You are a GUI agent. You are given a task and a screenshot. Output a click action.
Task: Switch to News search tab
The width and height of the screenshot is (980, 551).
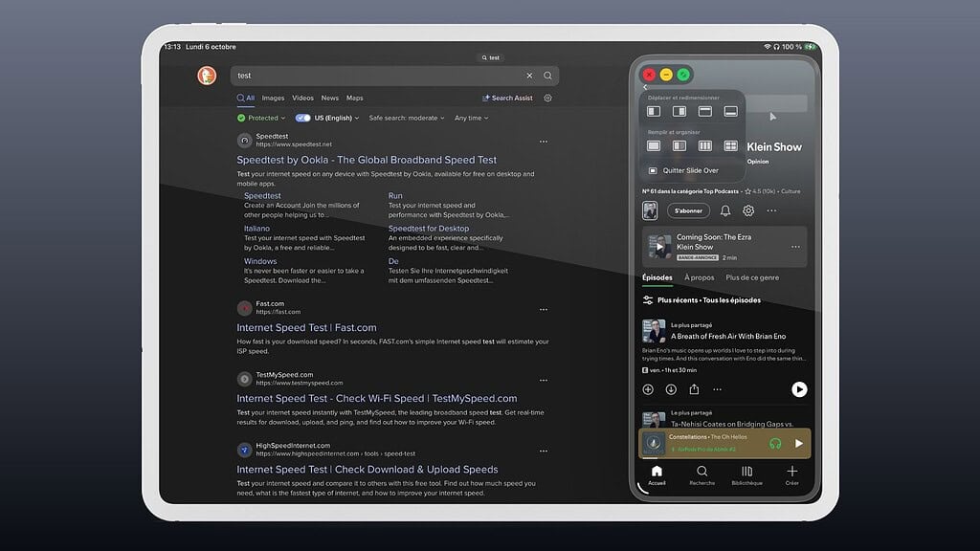[330, 99]
